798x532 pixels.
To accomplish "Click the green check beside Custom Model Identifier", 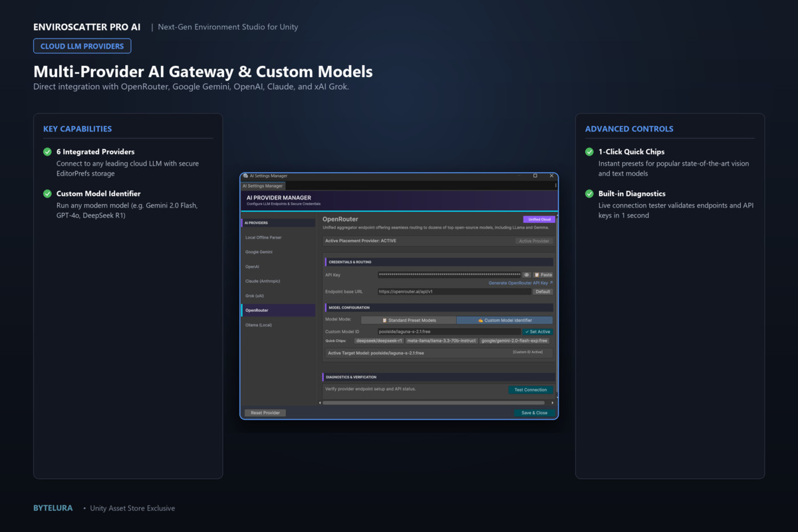I will (47, 194).
